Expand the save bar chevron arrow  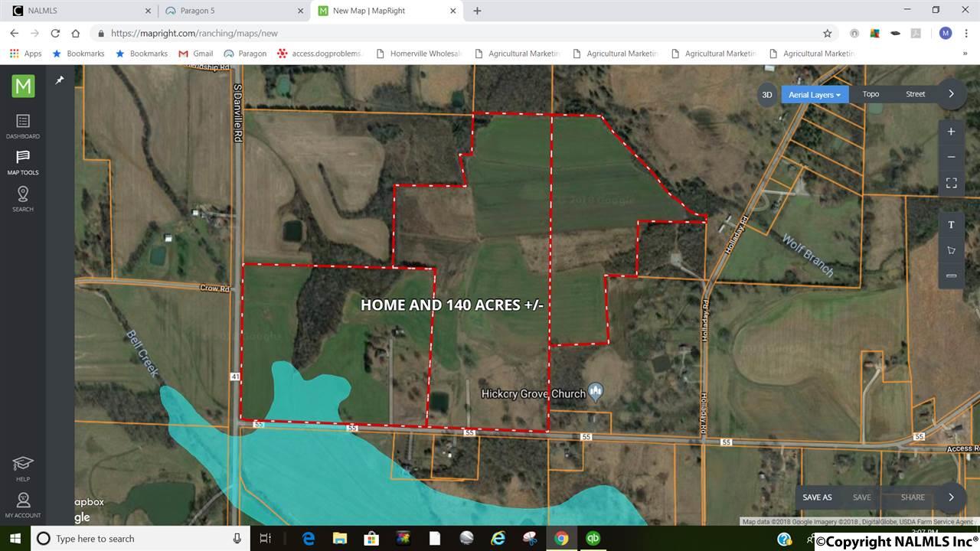[951, 497]
